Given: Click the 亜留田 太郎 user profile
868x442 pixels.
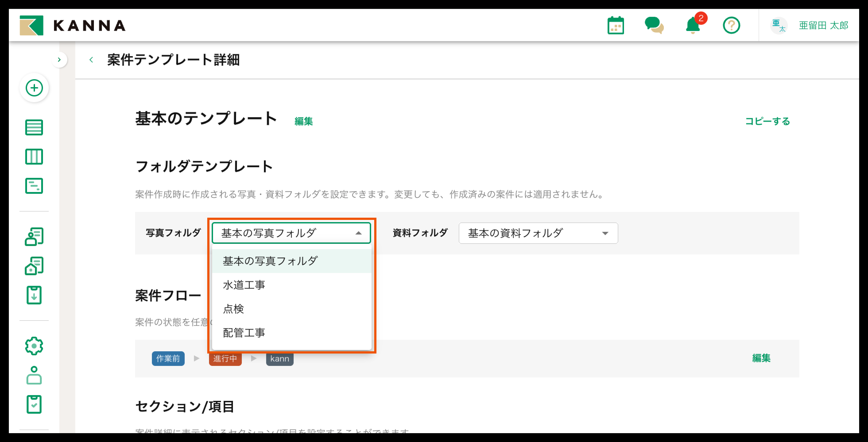Looking at the screenshot, I should tap(823, 26).
